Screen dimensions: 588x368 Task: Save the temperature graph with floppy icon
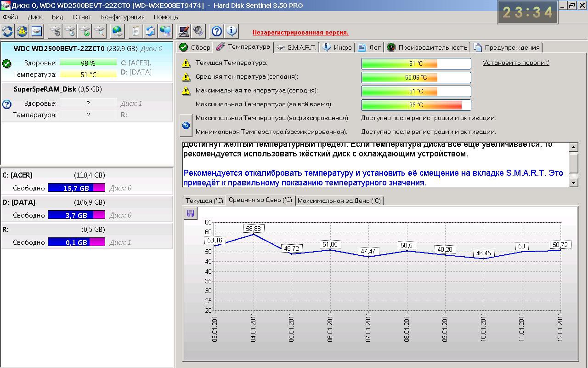coord(190,213)
